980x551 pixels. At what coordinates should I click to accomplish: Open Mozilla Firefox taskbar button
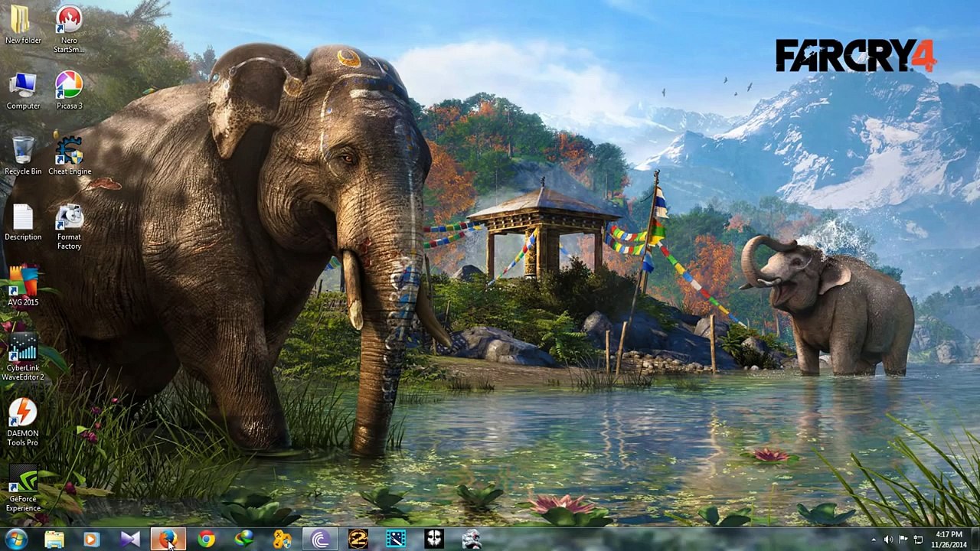point(168,540)
